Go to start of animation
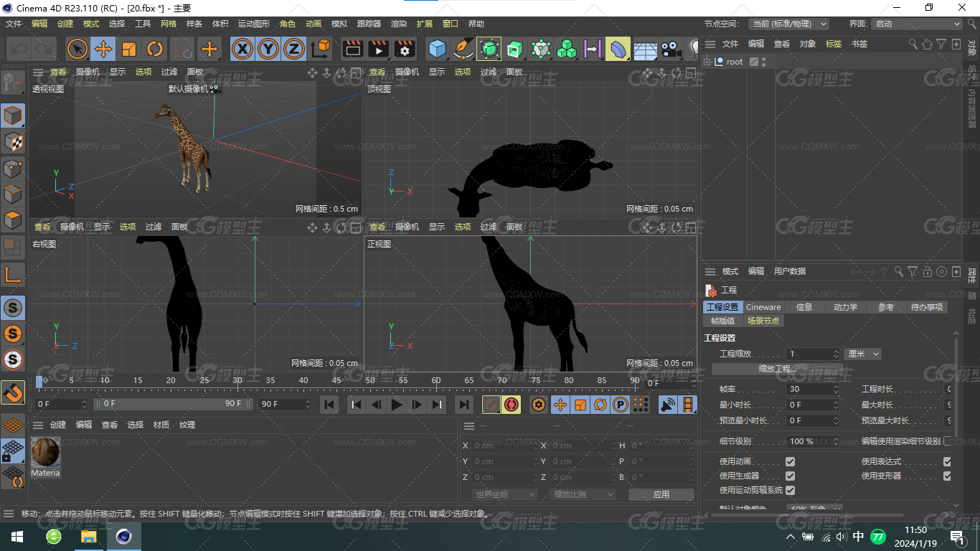Viewport: 980px width, 551px height. [x=329, y=405]
